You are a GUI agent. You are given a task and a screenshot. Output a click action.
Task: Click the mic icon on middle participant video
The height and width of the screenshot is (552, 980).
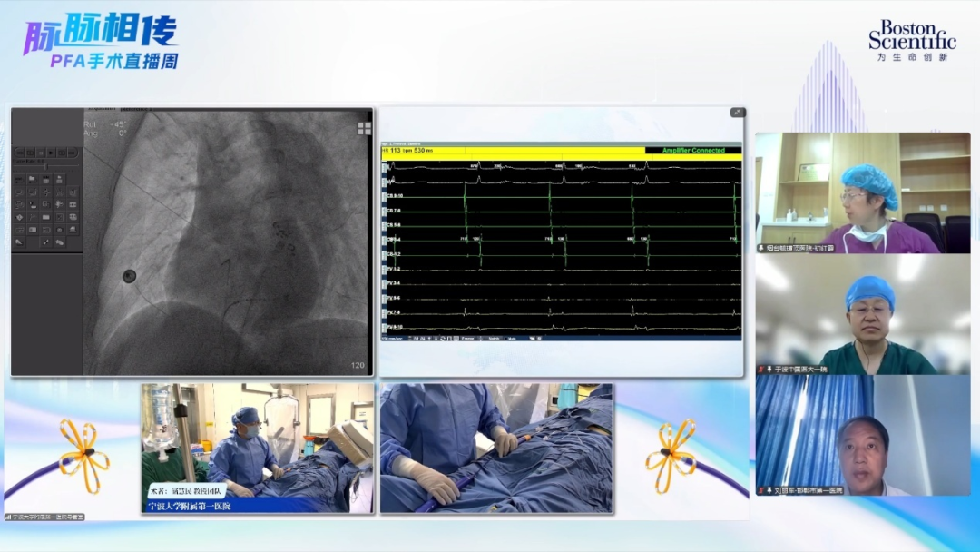769,370
